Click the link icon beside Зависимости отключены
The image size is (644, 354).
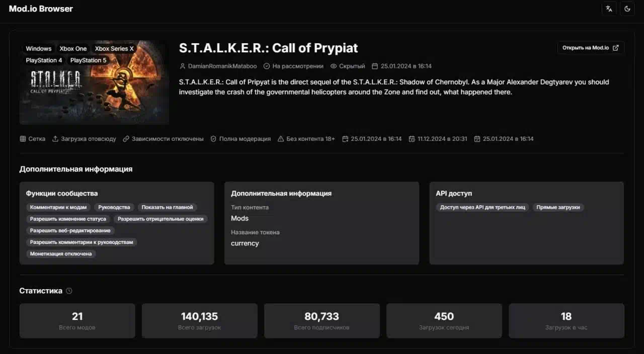(126, 139)
